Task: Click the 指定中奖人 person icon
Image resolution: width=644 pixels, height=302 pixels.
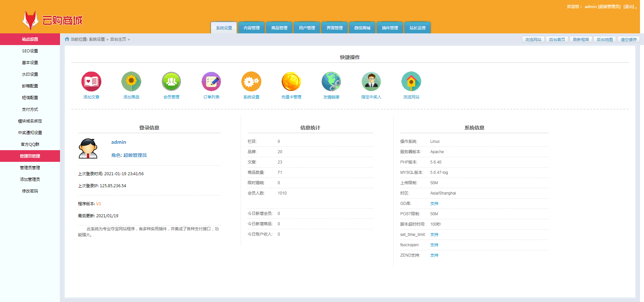Action: coord(371,81)
